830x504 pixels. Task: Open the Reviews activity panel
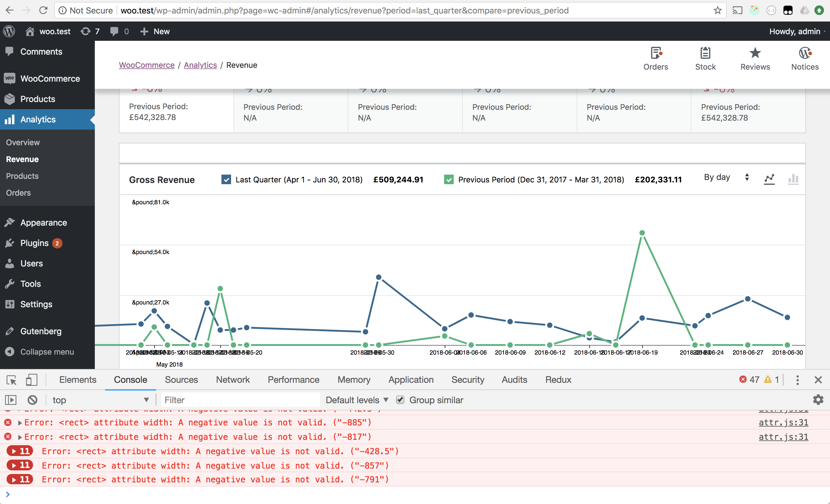tap(755, 58)
